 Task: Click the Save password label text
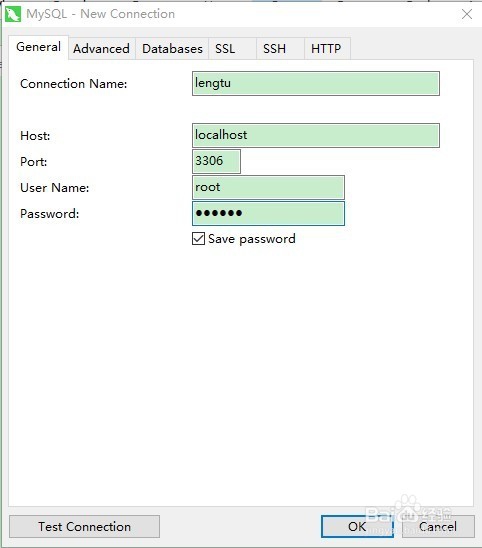click(252, 239)
